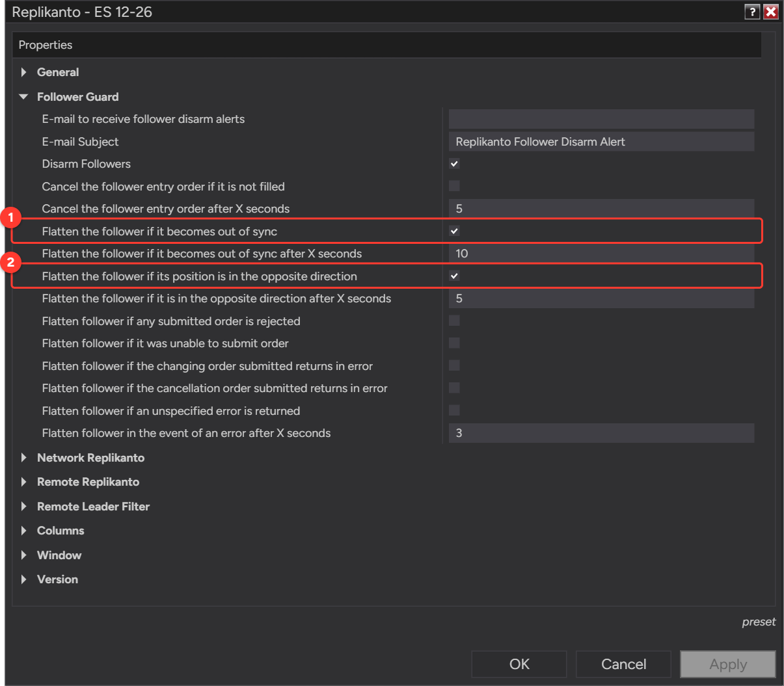Enable flatten follower if unspecified error returned
The image size is (784, 686).
tap(454, 410)
